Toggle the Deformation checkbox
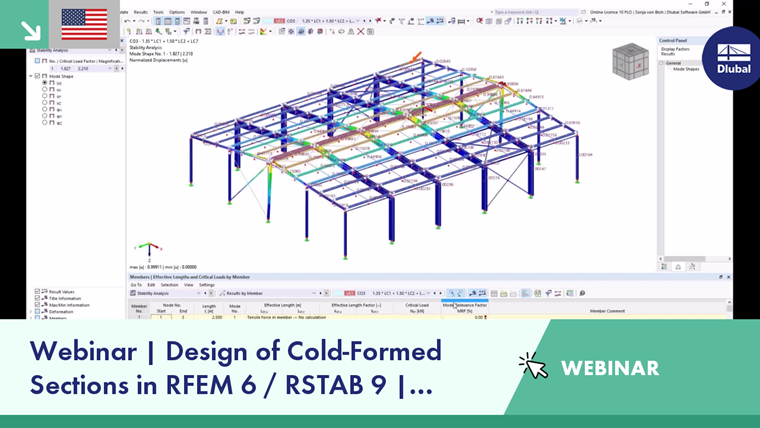This screenshot has height=428, width=760. [x=37, y=312]
